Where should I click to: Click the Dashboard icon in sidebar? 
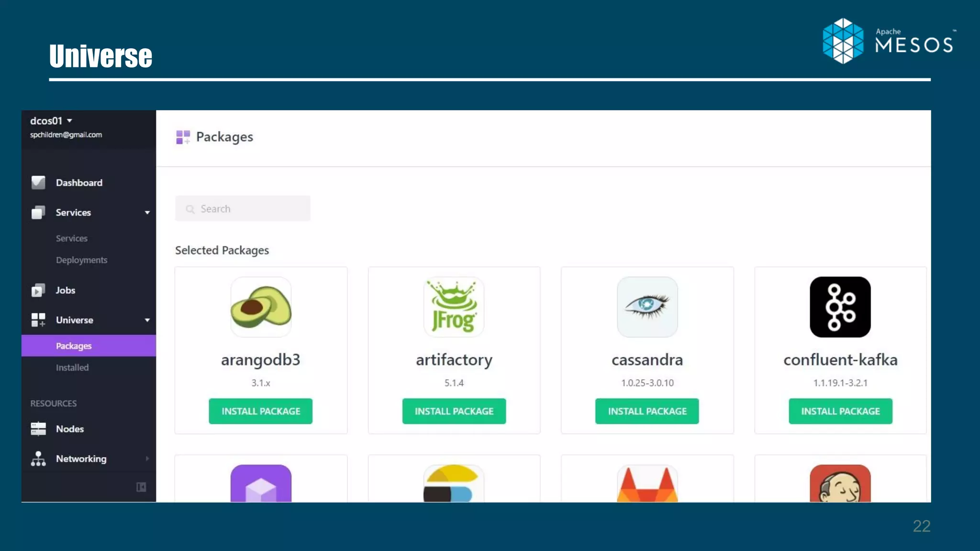coord(38,183)
